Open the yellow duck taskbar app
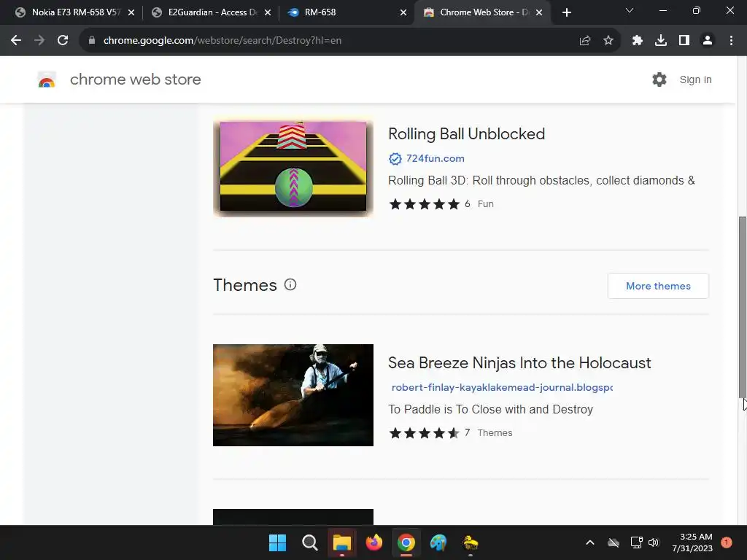747x560 pixels. [x=471, y=542]
